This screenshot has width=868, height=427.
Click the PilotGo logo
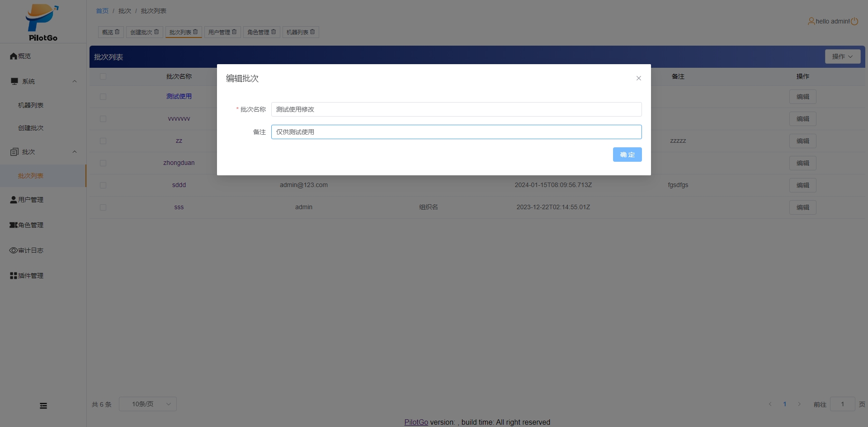(x=42, y=23)
